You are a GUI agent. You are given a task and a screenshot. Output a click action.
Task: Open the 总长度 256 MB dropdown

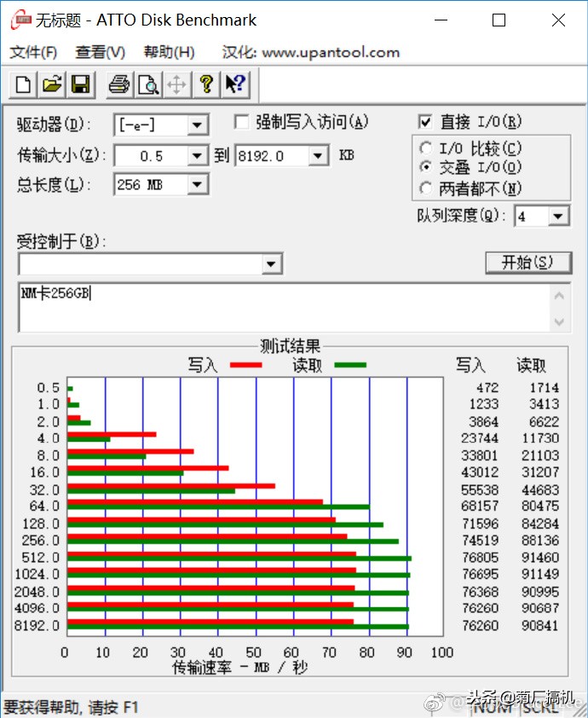click(197, 184)
